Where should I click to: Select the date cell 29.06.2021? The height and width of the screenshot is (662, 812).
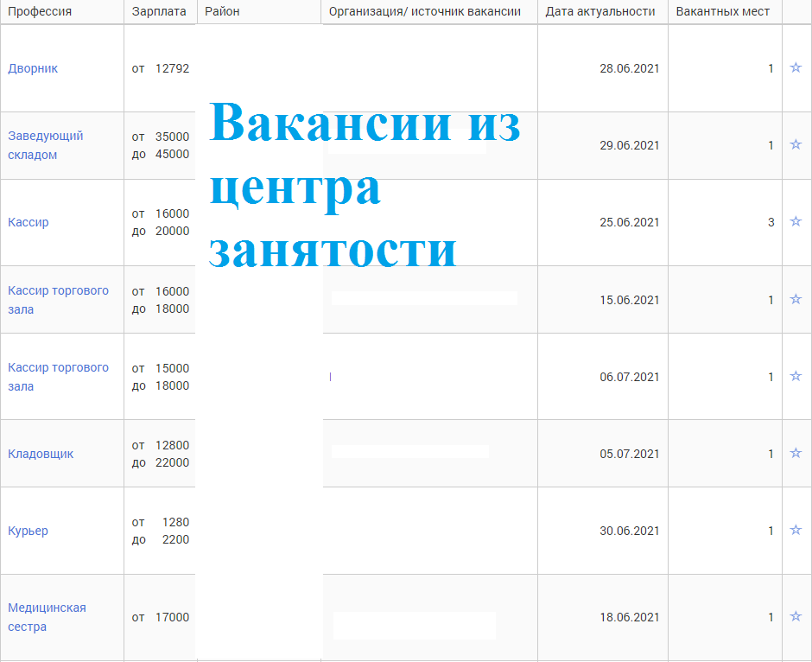[629, 145]
